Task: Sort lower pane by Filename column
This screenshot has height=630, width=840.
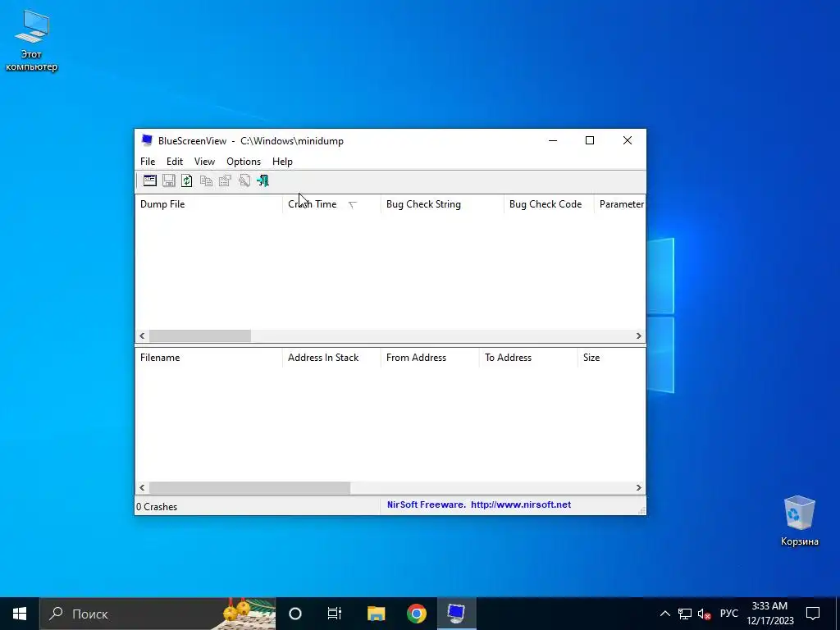Action: (209, 358)
